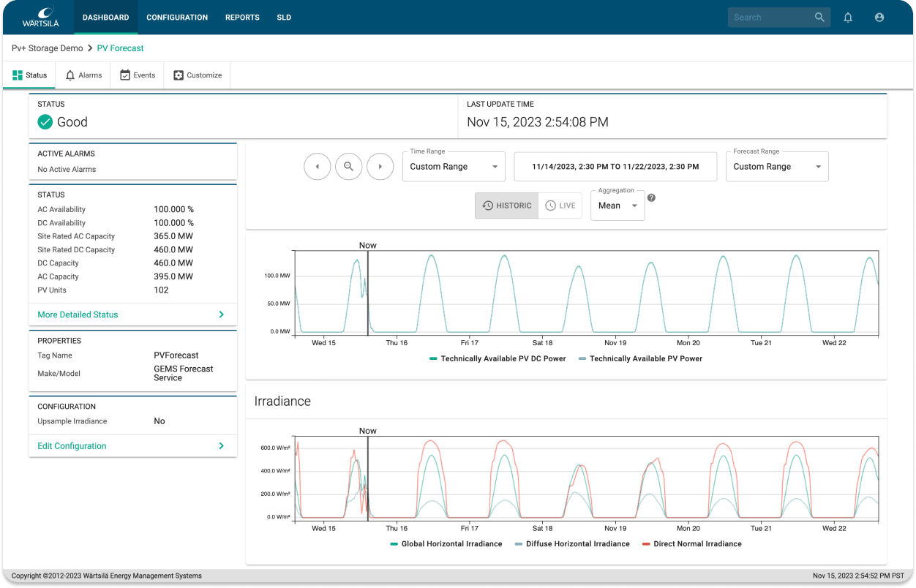Switch to HISTORIC data mode
This screenshot has width=916, height=588.
click(x=506, y=206)
